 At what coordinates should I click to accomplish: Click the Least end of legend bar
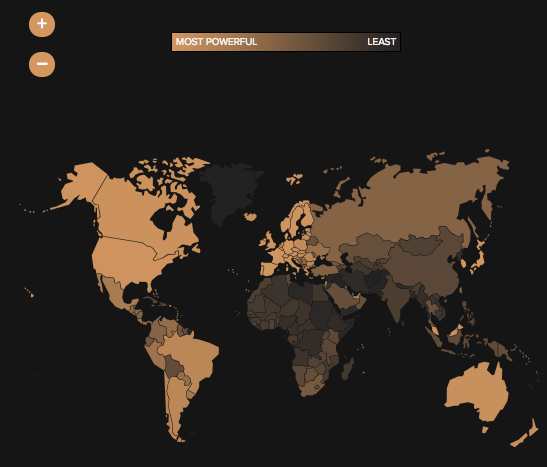click(x=381, y=42)
